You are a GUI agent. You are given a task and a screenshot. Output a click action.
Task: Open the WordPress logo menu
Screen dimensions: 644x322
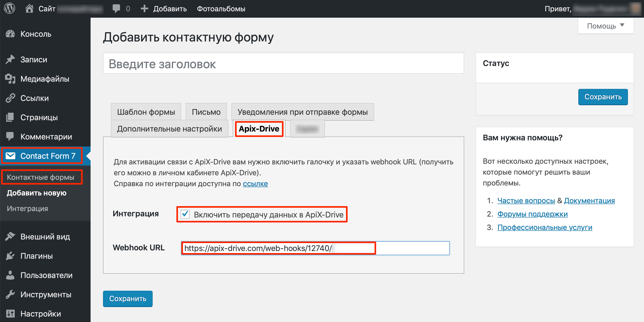tap(10, 9)
